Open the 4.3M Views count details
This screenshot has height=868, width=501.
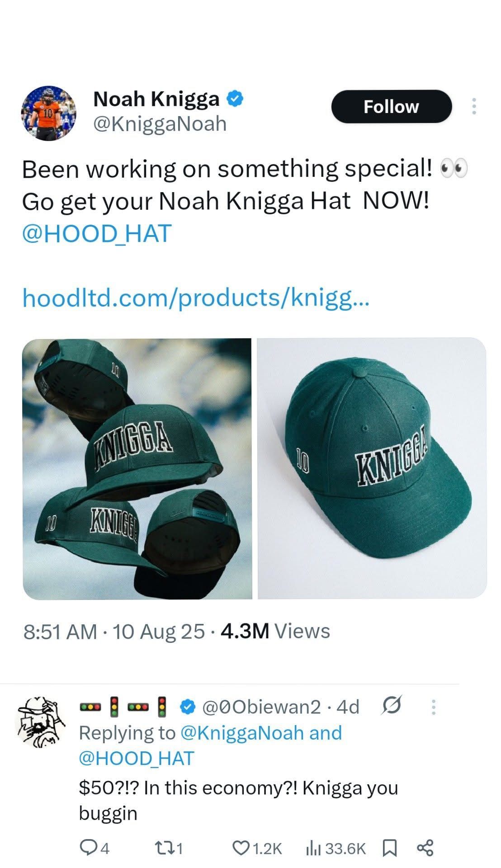coord(275,631)
